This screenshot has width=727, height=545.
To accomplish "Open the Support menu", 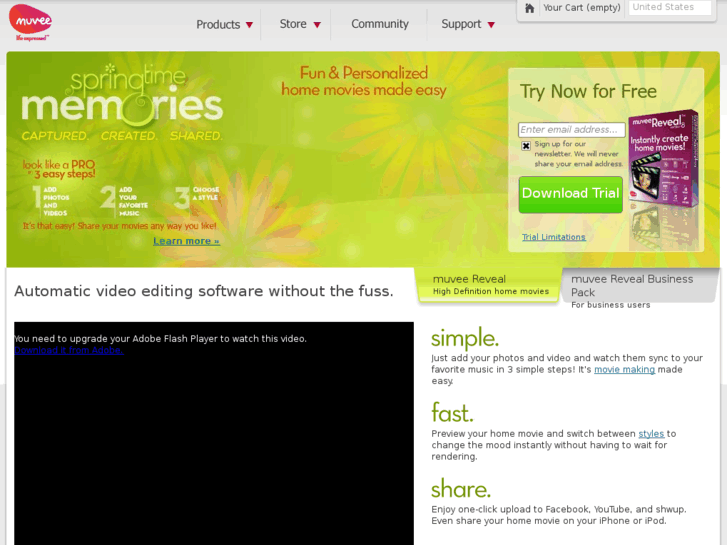I will 461,24.
